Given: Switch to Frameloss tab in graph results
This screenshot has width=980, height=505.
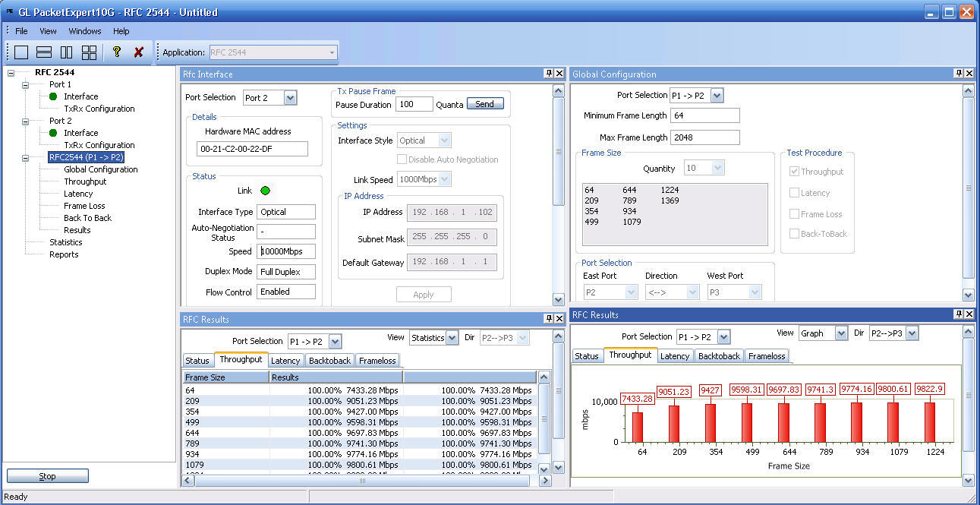Looking at the screenshot, I should point(767,356).
